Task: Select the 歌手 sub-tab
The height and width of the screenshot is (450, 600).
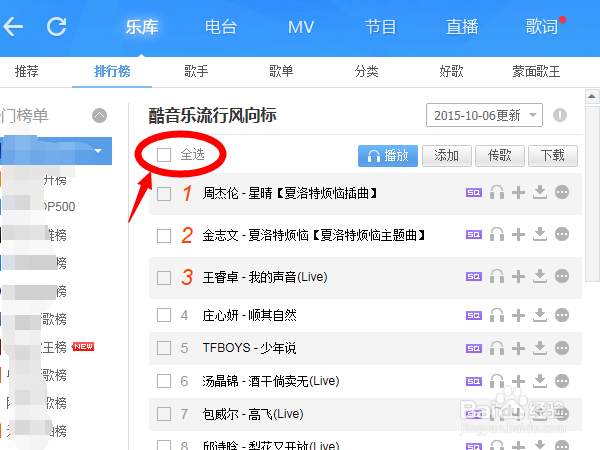Action: click(x=196, y=71)
